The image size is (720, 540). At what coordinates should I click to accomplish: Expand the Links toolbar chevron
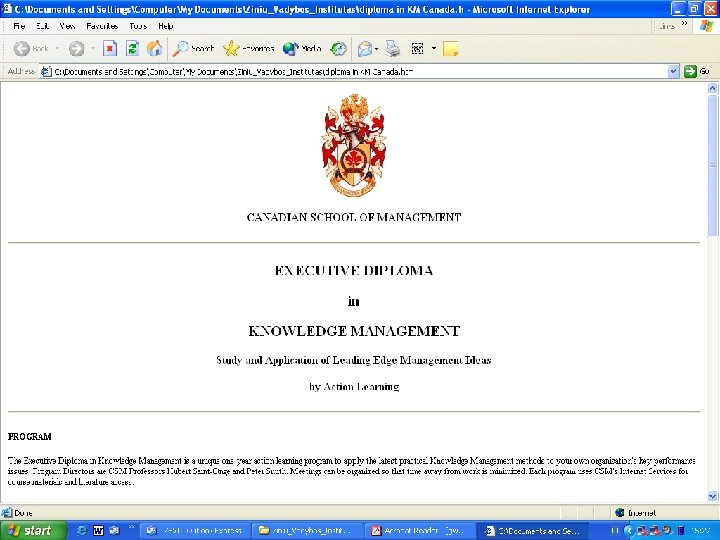tap(684, 23)
